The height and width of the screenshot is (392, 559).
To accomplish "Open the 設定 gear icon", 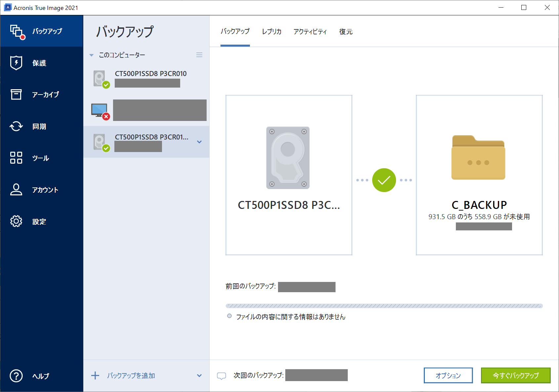I will tap(16, 221).
